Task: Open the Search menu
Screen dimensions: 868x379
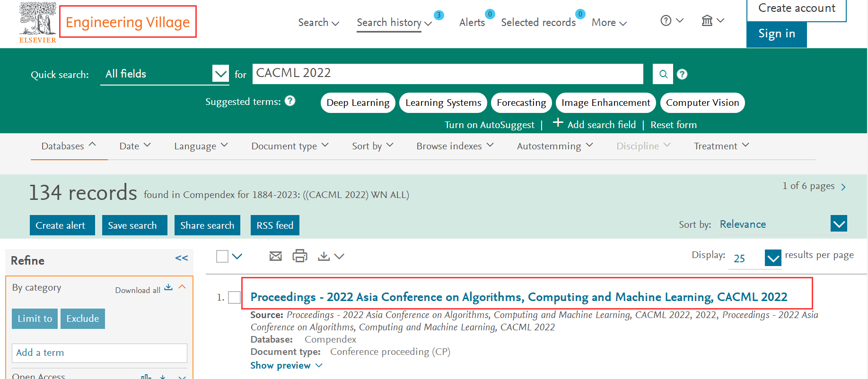Action: 318,22
